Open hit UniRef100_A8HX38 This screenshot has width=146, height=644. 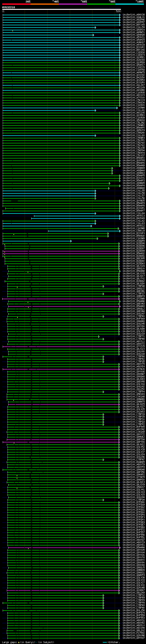tap(133, 15)
